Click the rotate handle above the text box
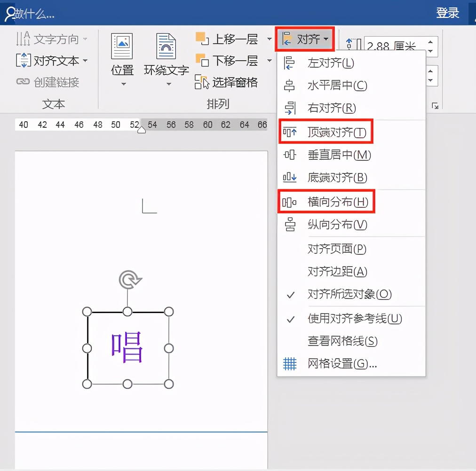This screenshot has height=471, width=476. coord(130,279)
